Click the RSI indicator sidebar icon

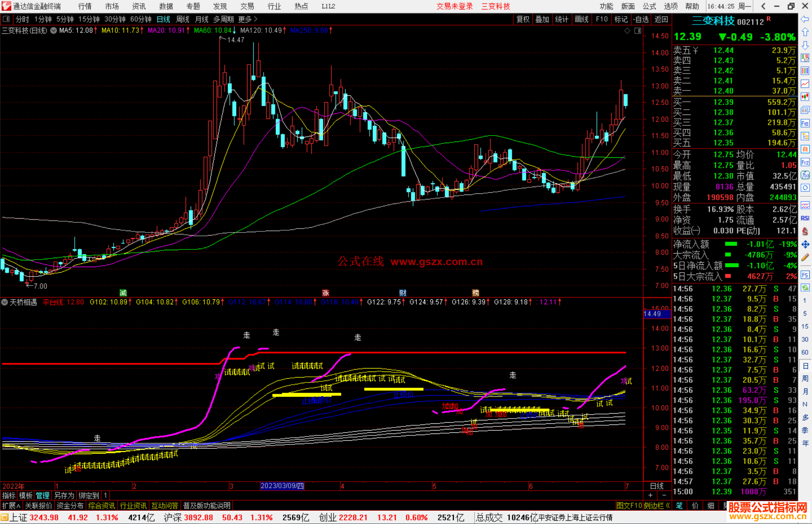click(805, 218)
